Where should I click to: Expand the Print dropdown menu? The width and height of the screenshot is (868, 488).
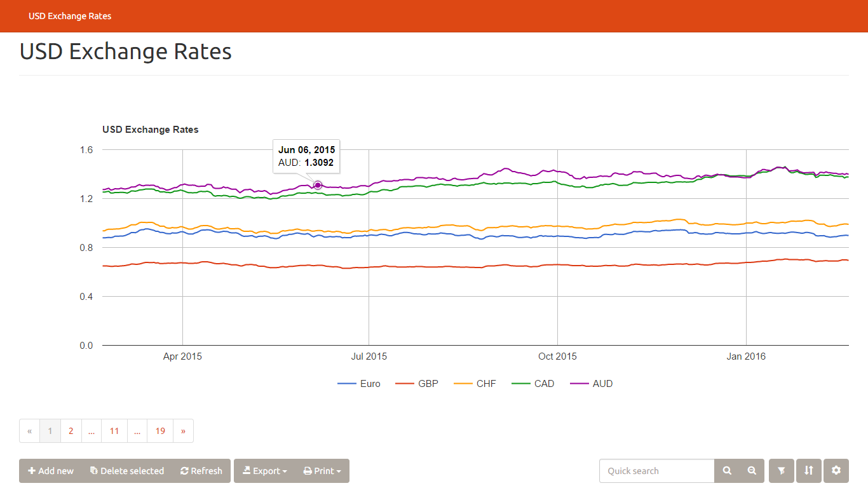tap(322, 471)
